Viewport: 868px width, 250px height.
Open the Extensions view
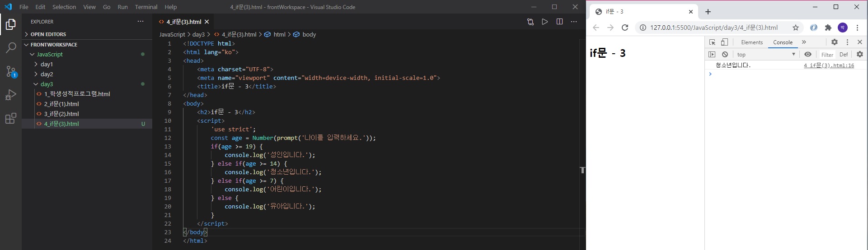pyautogui.click(x=11, y=118)
